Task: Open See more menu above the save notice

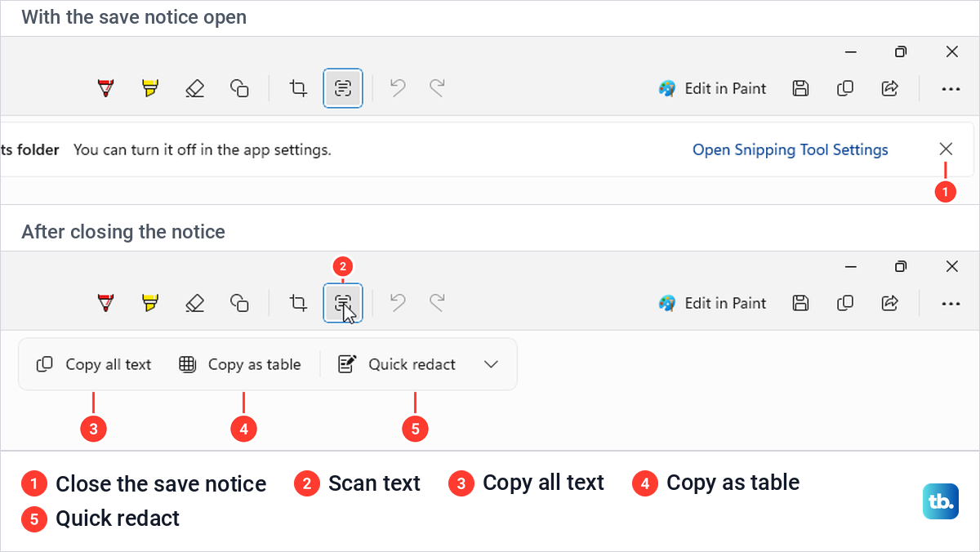Action: coord(951,88)
